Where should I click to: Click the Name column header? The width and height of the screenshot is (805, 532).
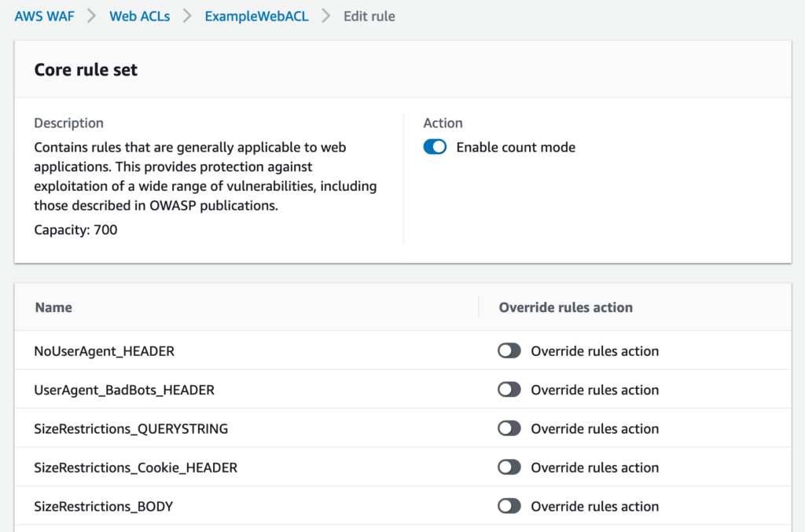tap(53, 307)
